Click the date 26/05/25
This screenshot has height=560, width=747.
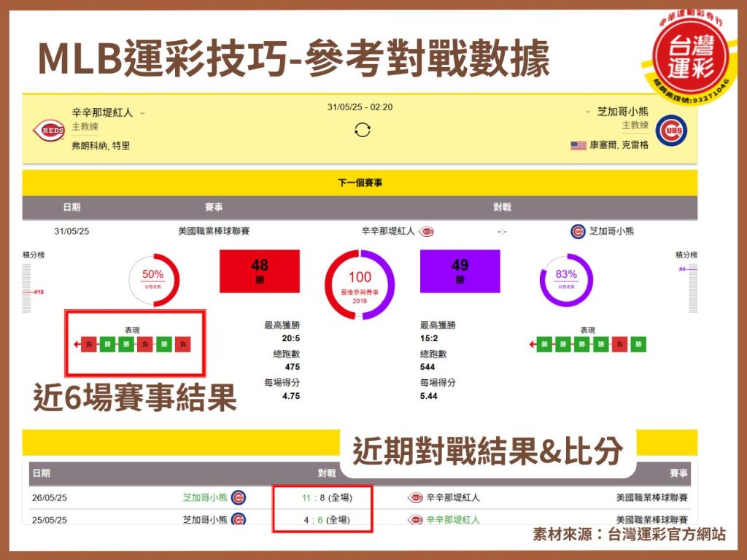point(50,498)
